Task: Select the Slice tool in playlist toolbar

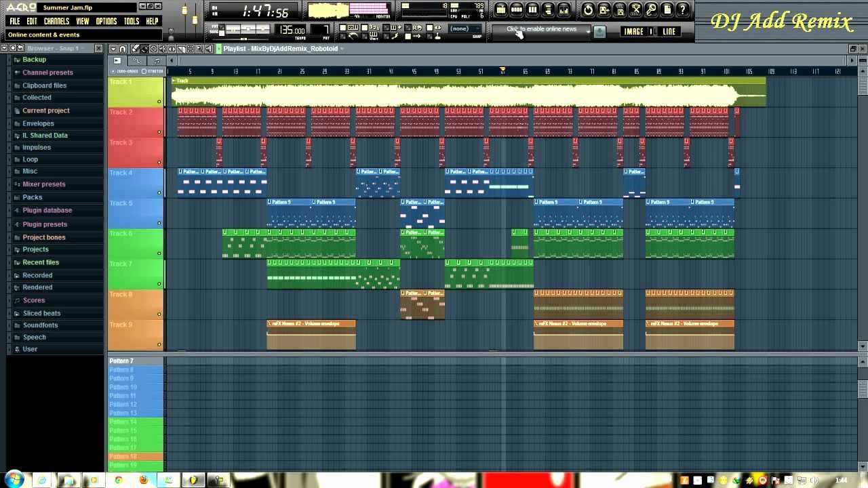Action: [181, 49]
